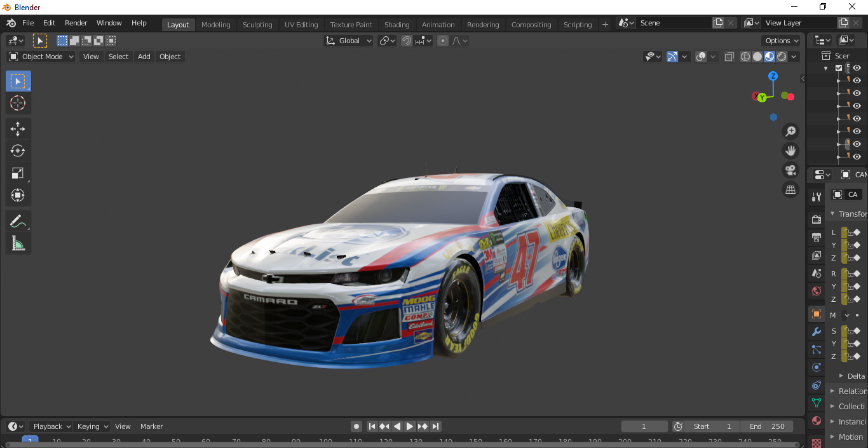Select the Measure ruler tool
The width and height of the screenshot is (868, 448).
[18, 243]
